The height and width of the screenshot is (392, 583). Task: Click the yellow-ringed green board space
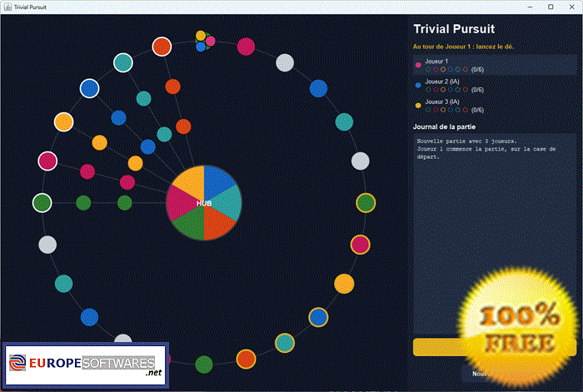tap(366, 203)
